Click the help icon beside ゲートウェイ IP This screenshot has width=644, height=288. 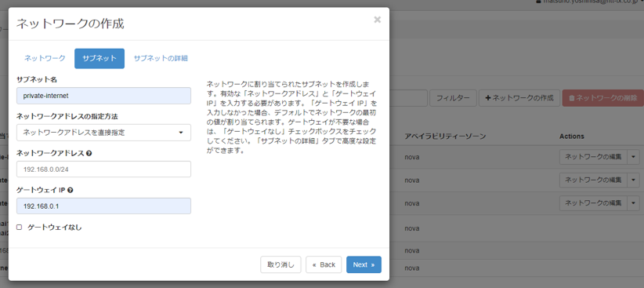point(71,190)
